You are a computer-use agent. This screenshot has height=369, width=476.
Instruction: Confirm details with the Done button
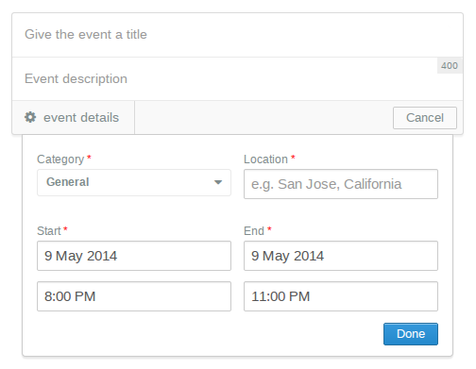pyautogui.click(x=411, y=334)
